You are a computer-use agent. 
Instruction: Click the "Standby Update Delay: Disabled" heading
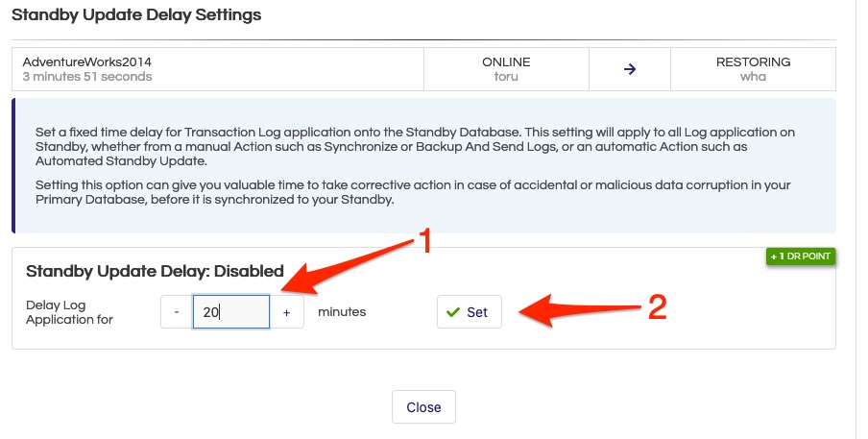point(155,271)
